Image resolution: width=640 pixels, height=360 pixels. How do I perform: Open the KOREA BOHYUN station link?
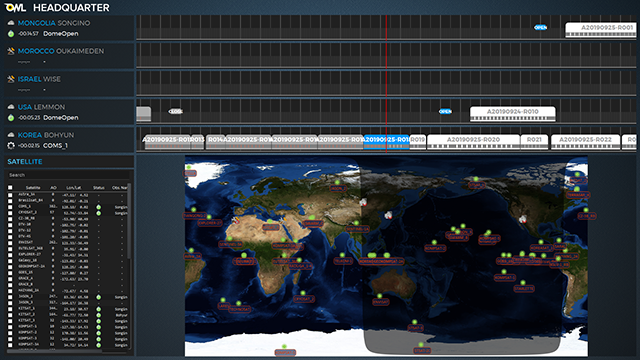pyautogui.click(x=46, y=135)
